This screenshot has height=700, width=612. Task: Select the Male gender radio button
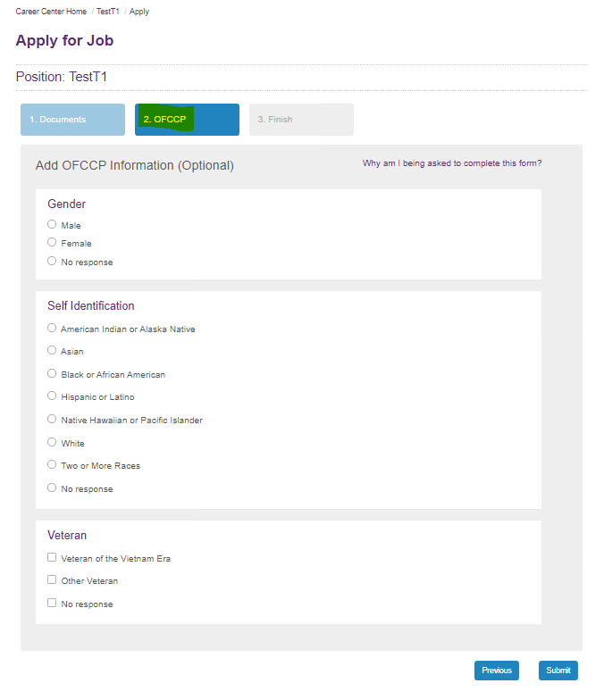click(x=52, y=225)
